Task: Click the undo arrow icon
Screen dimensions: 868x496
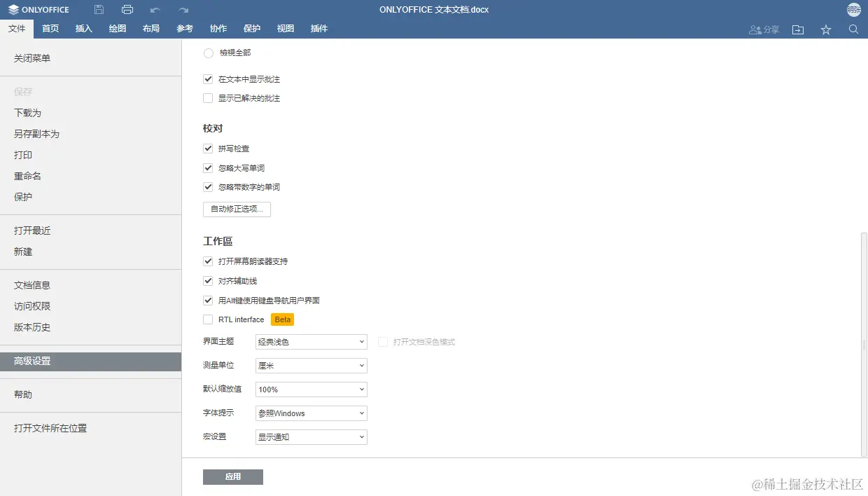Action: coord(155,10)
